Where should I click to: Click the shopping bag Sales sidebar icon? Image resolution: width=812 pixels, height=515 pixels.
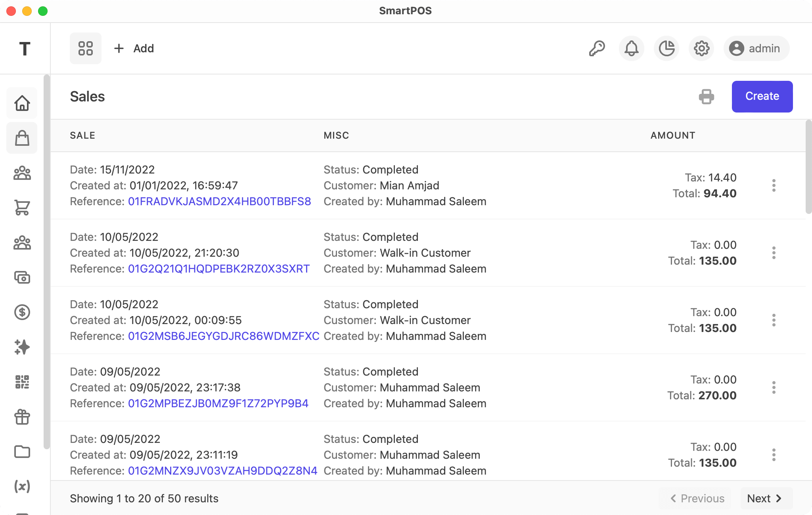pos(22,138)
